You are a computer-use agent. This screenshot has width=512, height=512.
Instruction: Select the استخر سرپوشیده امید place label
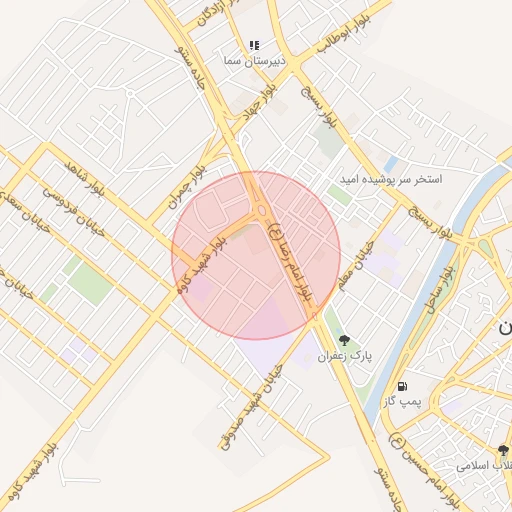[391, 179]
